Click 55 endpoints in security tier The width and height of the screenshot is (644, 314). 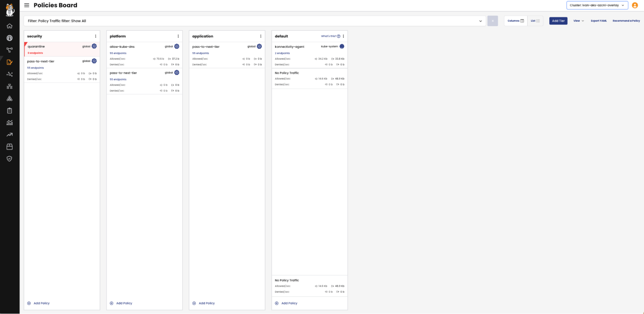coord(35,68)
